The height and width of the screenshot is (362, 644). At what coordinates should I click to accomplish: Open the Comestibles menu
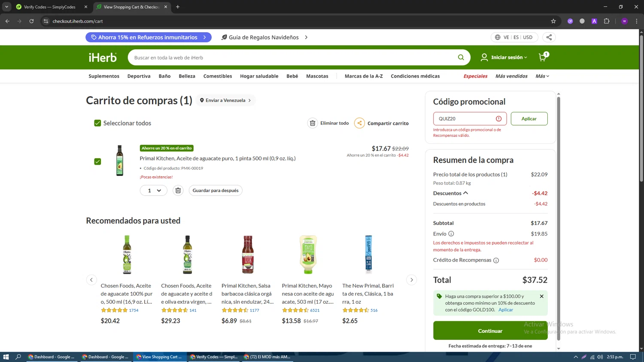point(218,76)
